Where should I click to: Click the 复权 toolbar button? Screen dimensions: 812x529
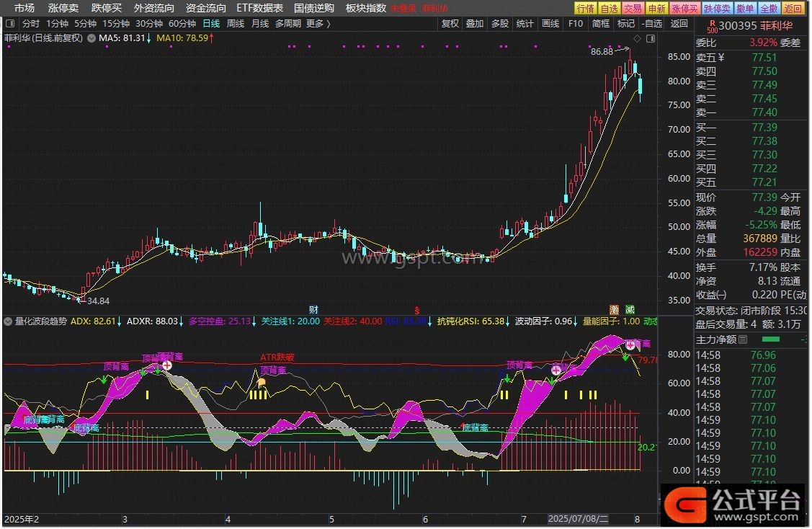(450, 23)
